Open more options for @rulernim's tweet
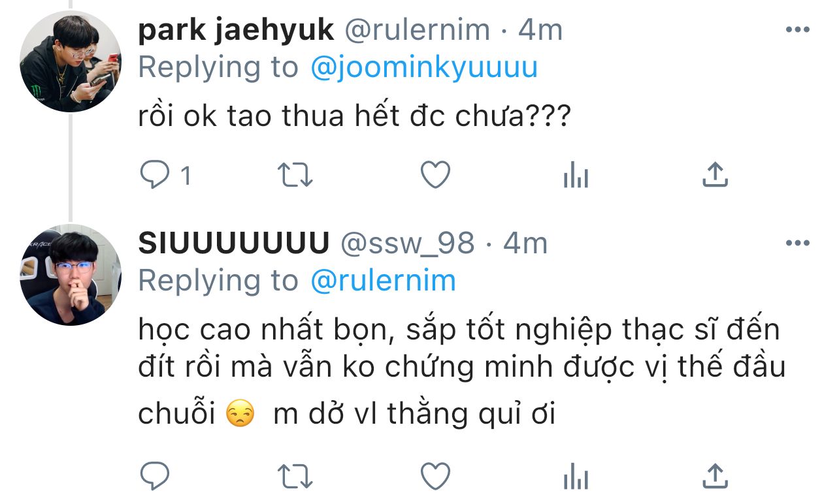 point(797,29)
